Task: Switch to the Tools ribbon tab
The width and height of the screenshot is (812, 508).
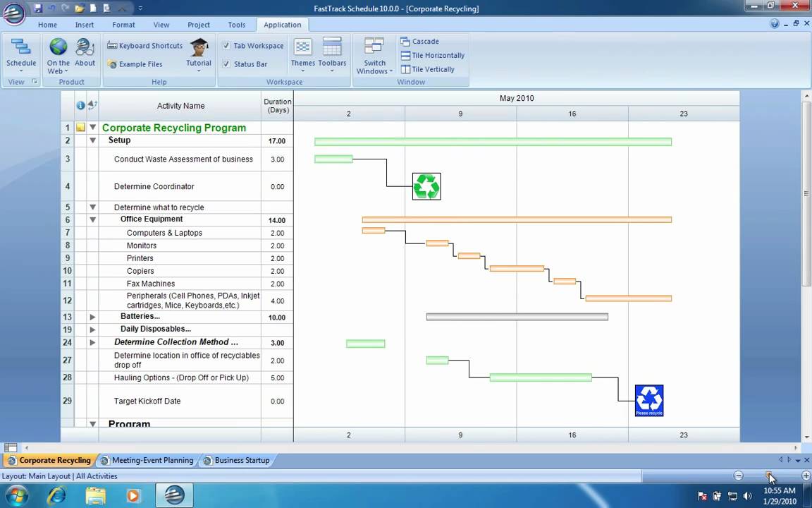Action: click(237, 25)
